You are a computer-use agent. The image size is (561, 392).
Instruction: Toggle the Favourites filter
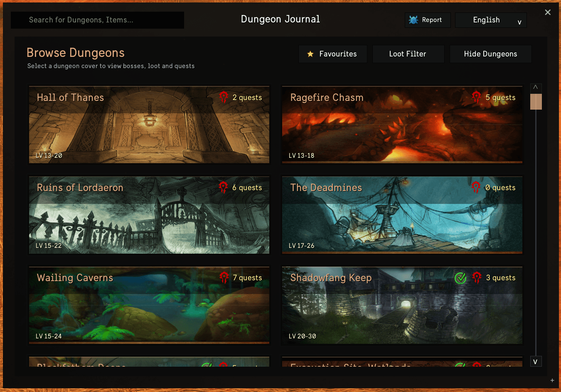[x=333, y=54]
